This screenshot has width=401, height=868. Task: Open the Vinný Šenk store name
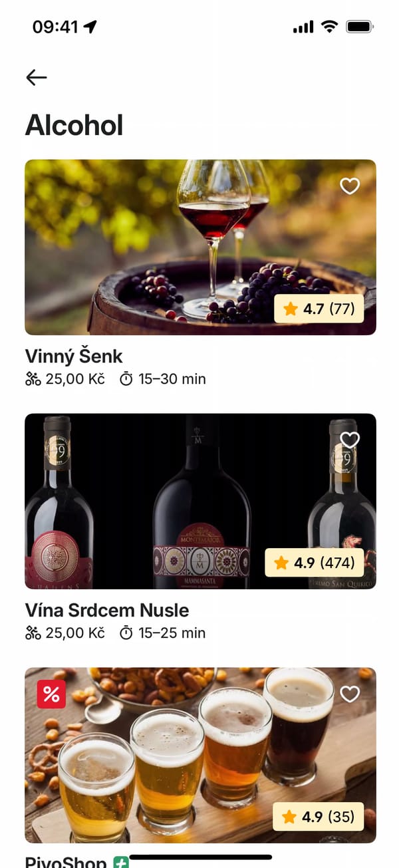pyautogui.click(x=74, y=356)
